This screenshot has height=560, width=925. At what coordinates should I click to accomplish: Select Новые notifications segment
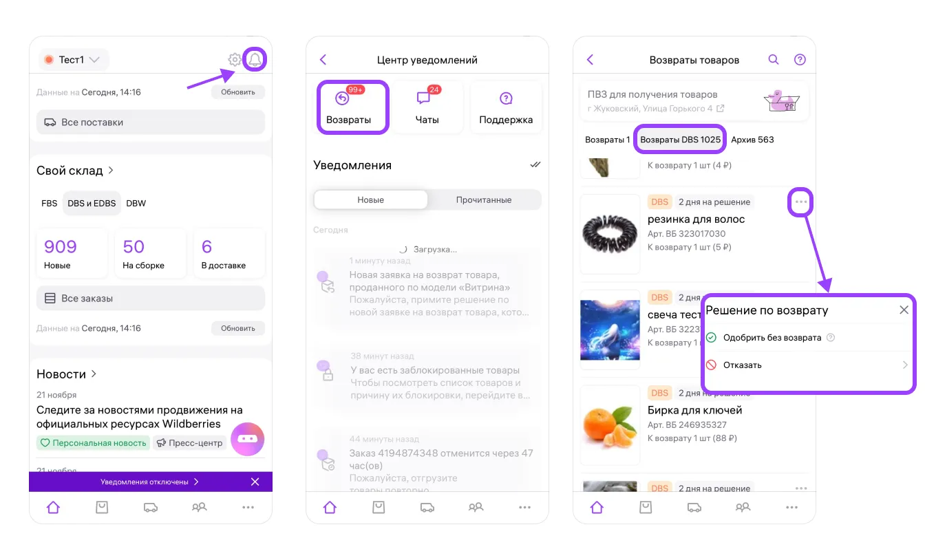(370, 200)
